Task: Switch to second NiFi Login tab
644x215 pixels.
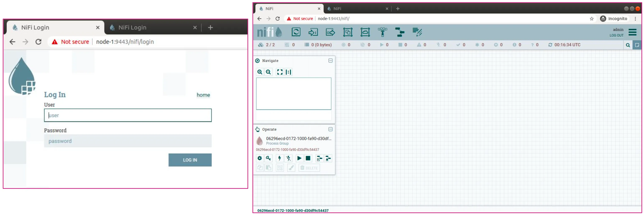Action: coord(153,28)
